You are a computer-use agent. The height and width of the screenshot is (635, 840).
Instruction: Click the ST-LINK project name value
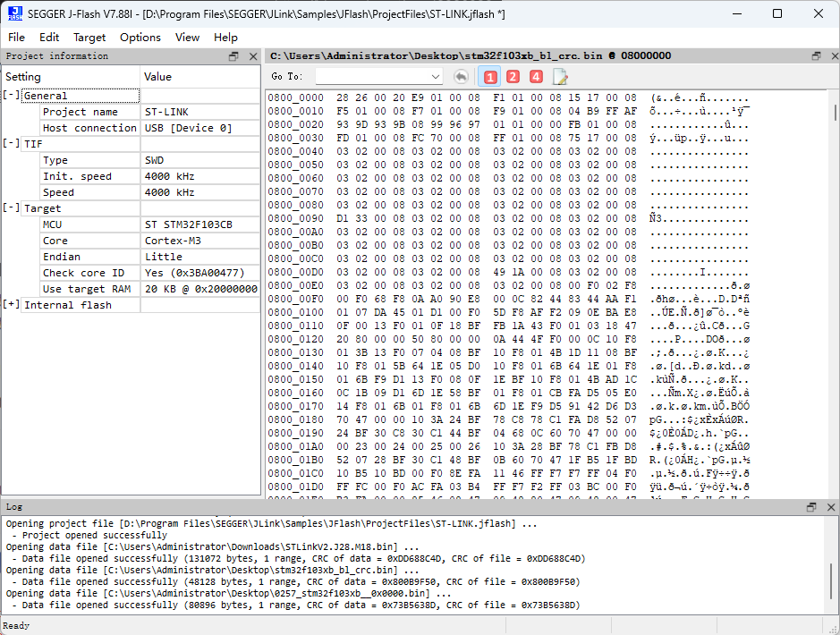166,112
